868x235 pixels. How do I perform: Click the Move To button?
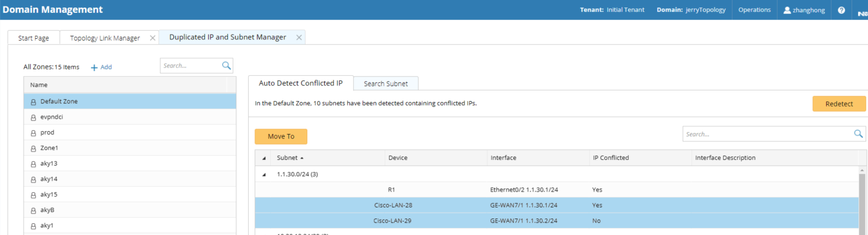(281, 136)
